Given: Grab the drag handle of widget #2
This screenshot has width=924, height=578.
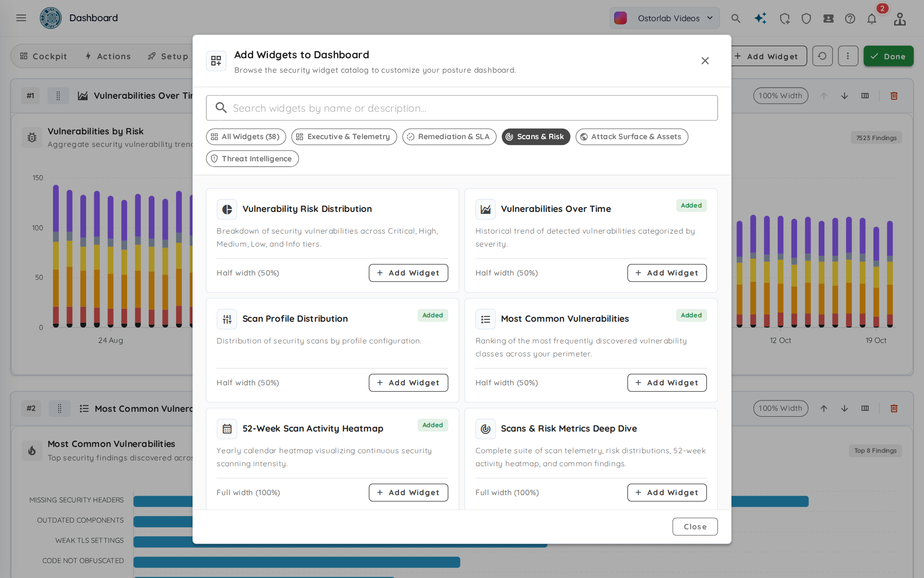Looking at the screenshot, I should coord(60,408).
